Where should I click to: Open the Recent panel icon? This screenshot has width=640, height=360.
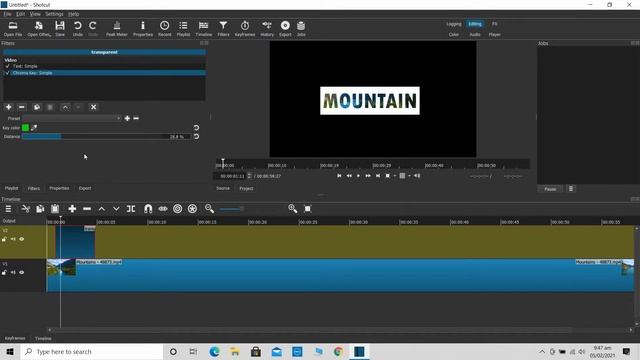164,29
